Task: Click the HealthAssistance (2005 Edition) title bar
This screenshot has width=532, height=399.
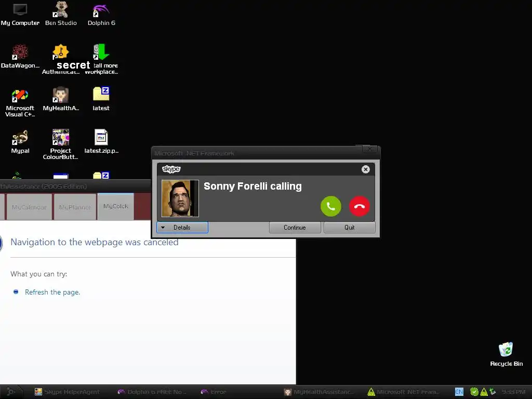Action: pyautogui.click(x=75, y=187)
